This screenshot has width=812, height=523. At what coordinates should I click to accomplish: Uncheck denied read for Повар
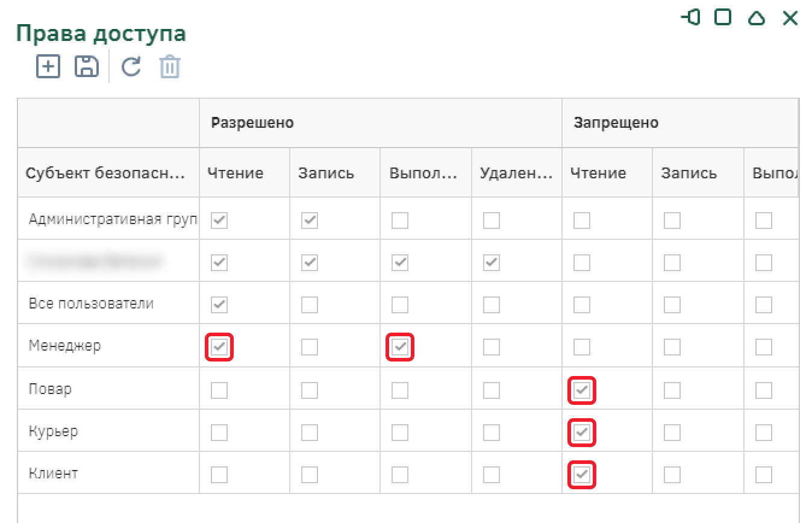pyautogui.click(x=582, y=390)
